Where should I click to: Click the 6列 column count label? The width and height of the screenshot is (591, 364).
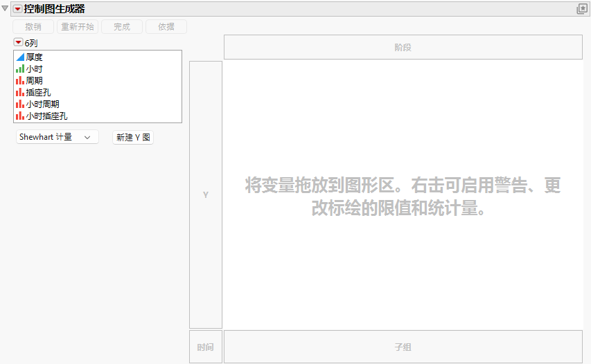coord(31,43)
